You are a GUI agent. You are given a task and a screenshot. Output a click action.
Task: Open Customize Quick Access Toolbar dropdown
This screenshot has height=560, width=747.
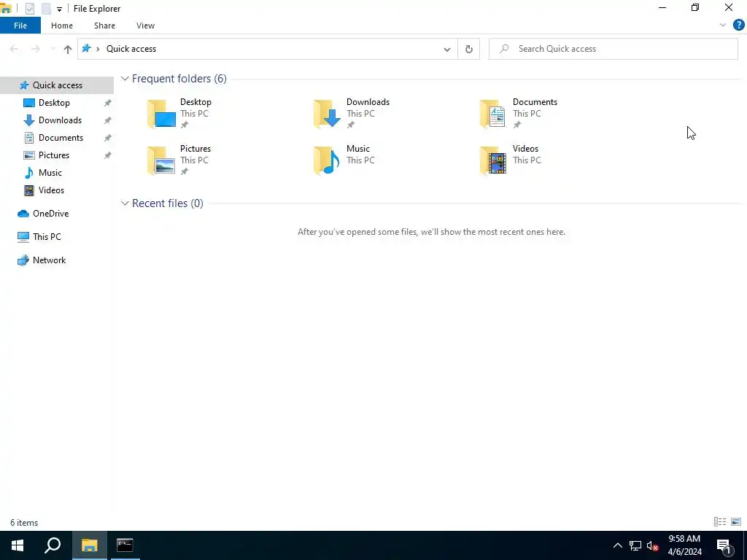[x=59, y=9]
